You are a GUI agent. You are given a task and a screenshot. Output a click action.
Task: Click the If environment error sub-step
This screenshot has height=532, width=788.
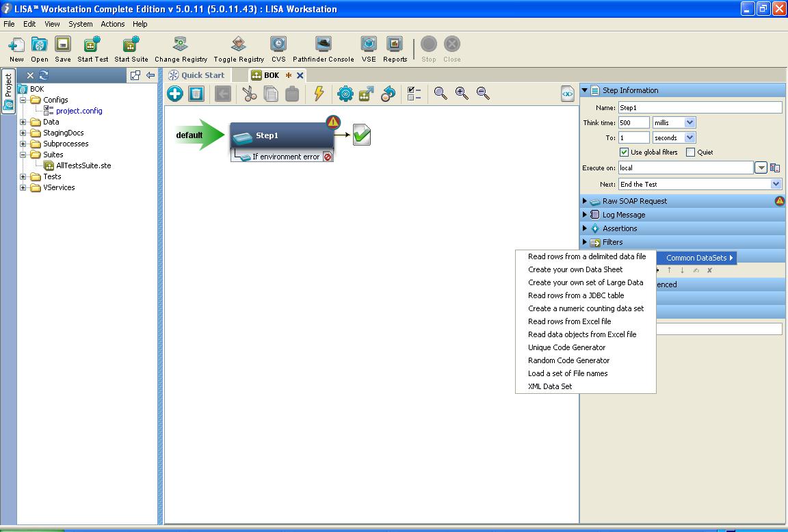point(282,157)
